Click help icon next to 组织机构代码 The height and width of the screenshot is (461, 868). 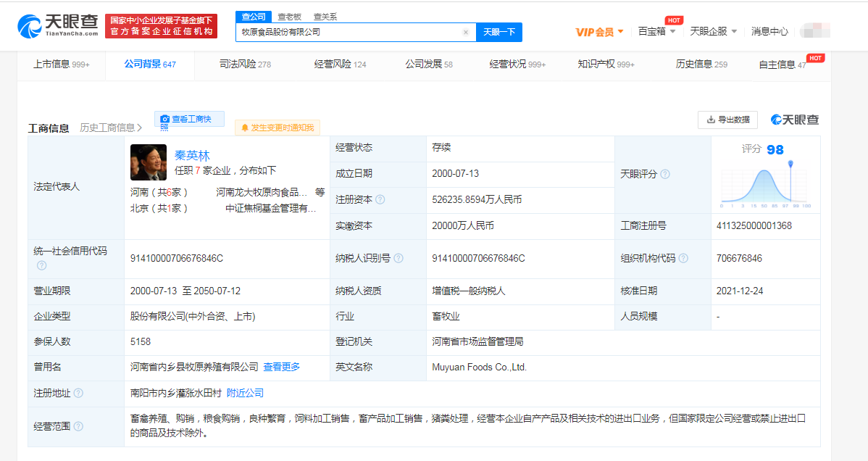coord(683,258)
